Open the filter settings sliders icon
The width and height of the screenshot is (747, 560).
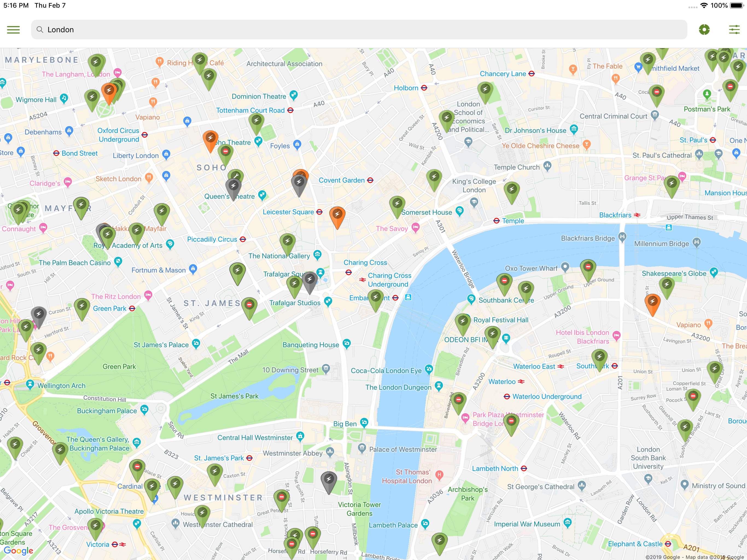[x=734, y=30]
